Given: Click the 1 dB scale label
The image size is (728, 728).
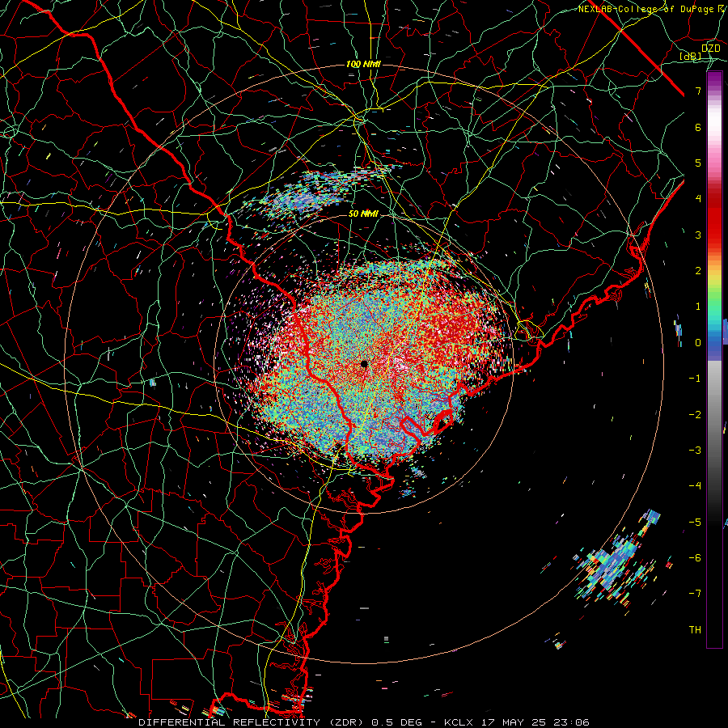Looking at the screenshot, I should pyautogui.click(x=698, y=307).
